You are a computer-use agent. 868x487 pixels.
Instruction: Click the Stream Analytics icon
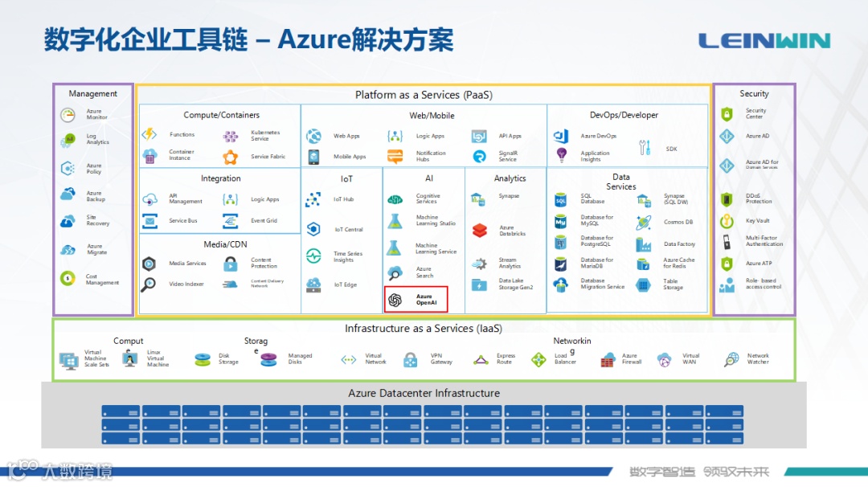[479, 264]
